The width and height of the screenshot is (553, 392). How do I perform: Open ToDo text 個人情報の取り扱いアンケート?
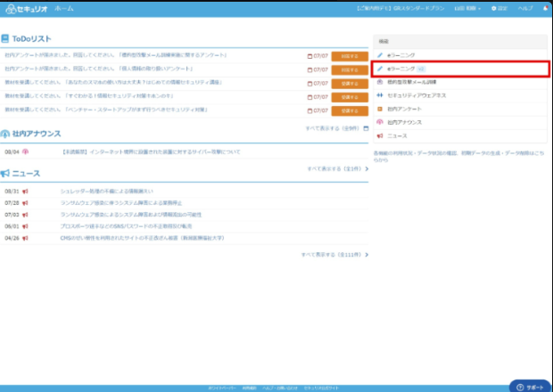(99, 69)
